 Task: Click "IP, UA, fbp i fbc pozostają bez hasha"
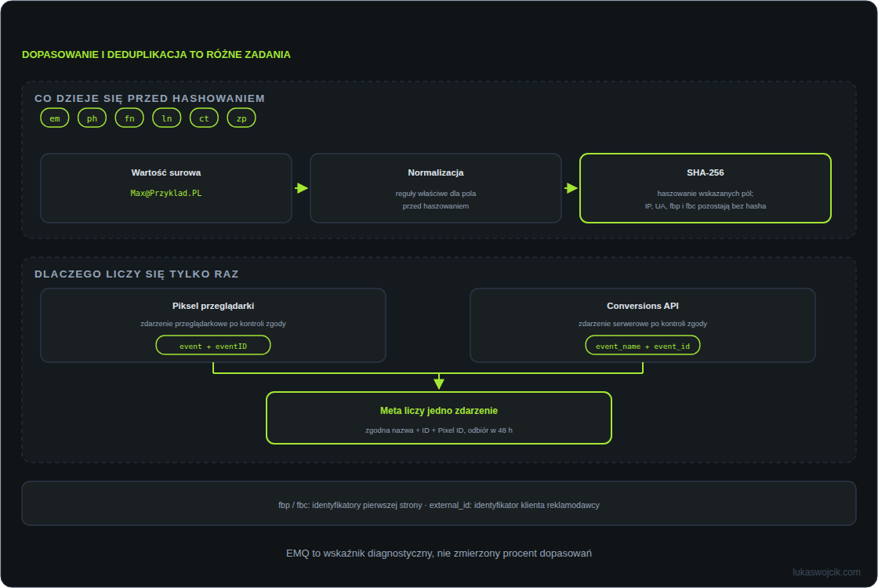706,206
